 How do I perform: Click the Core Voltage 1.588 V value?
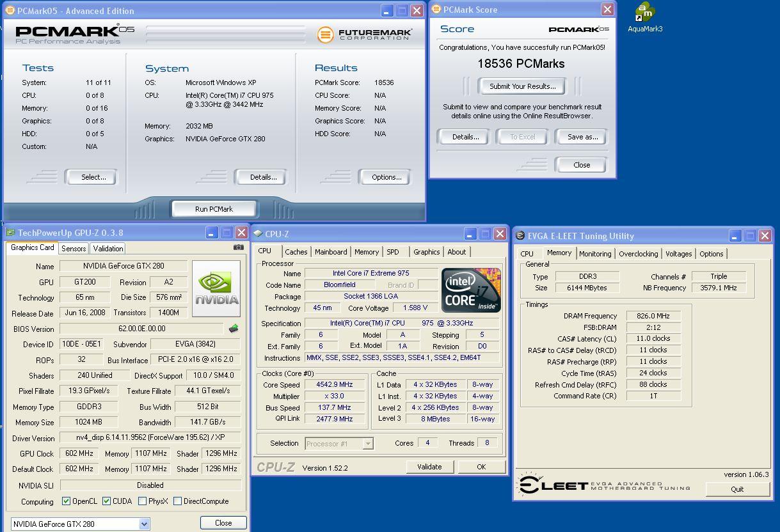[x=415, y=308]
